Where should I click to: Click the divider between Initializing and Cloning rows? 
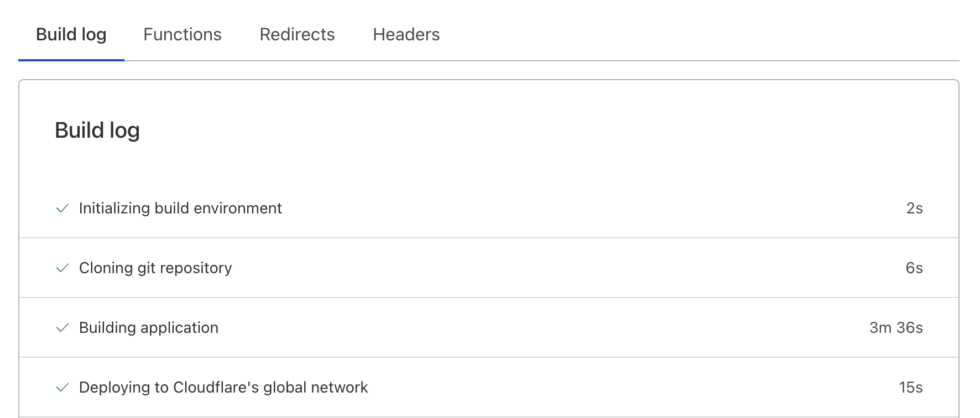[489, 238]
